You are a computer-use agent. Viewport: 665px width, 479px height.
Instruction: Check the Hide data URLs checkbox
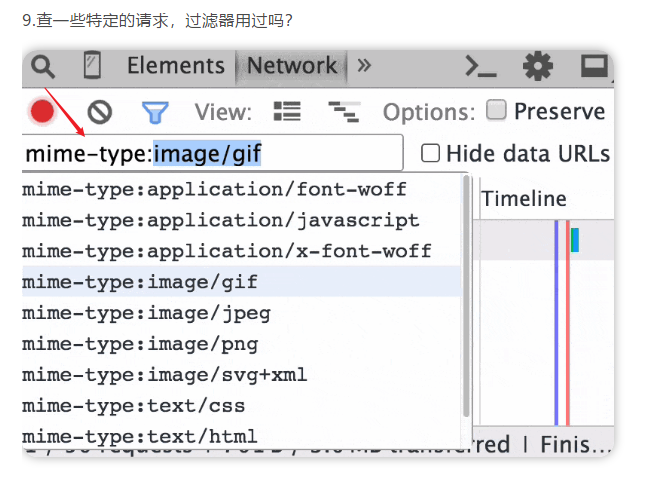tap(430, 153)
